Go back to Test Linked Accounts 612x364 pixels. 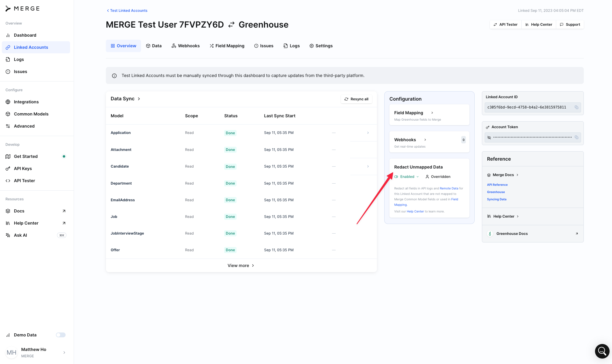point(127,11)
